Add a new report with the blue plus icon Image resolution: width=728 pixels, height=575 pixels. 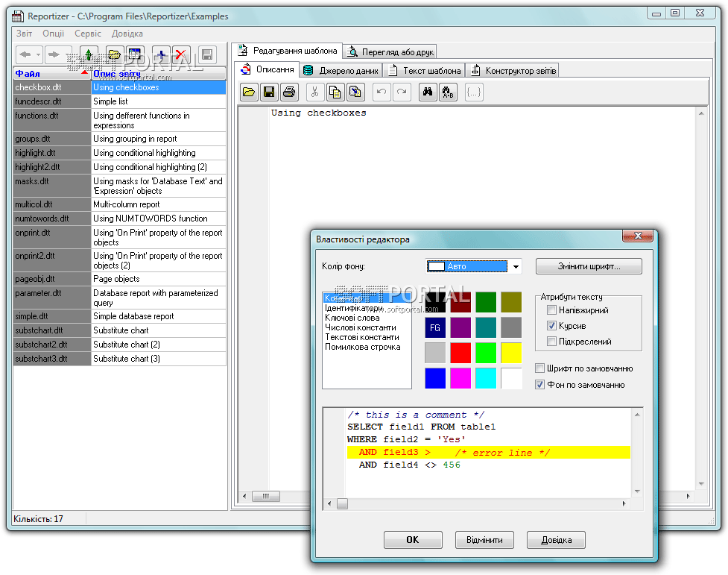[161, 55]
